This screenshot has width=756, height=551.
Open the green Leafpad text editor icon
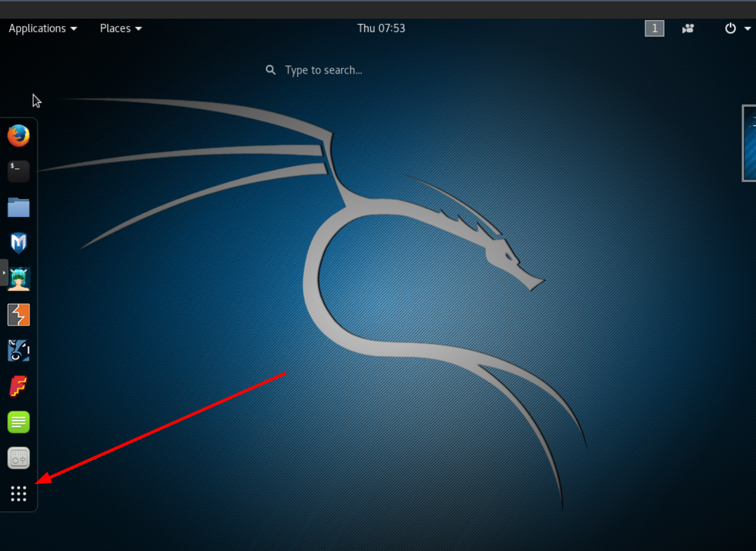pyautogui.click(x=19, y=422)
